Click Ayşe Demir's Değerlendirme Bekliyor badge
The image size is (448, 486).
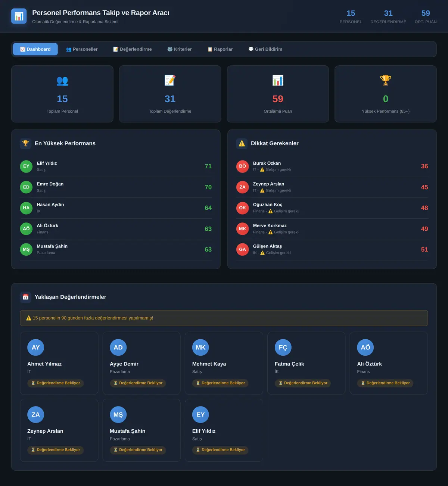click(x=138, y=383)
